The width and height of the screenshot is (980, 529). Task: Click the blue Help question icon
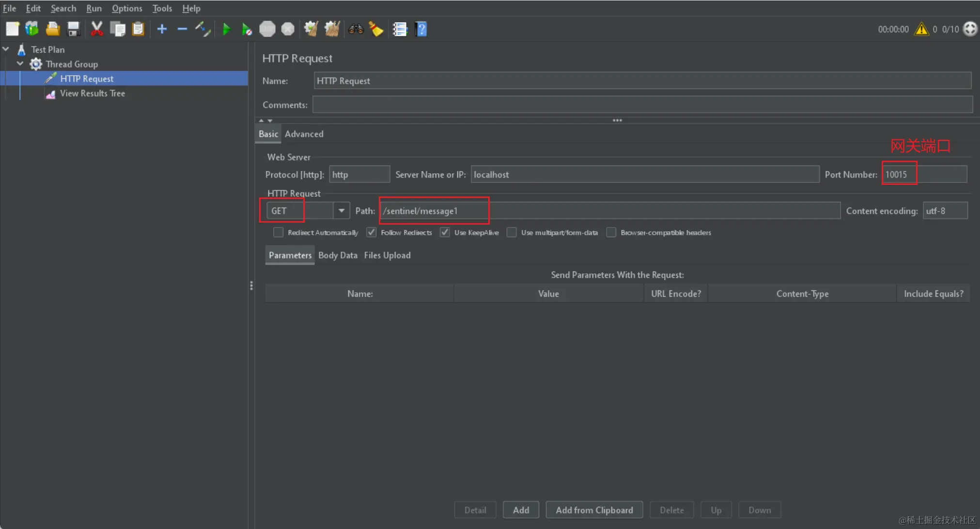coord(421,30)
